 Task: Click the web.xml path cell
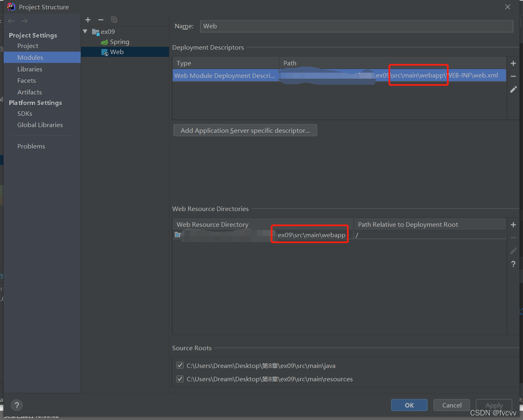pos(392,75)
